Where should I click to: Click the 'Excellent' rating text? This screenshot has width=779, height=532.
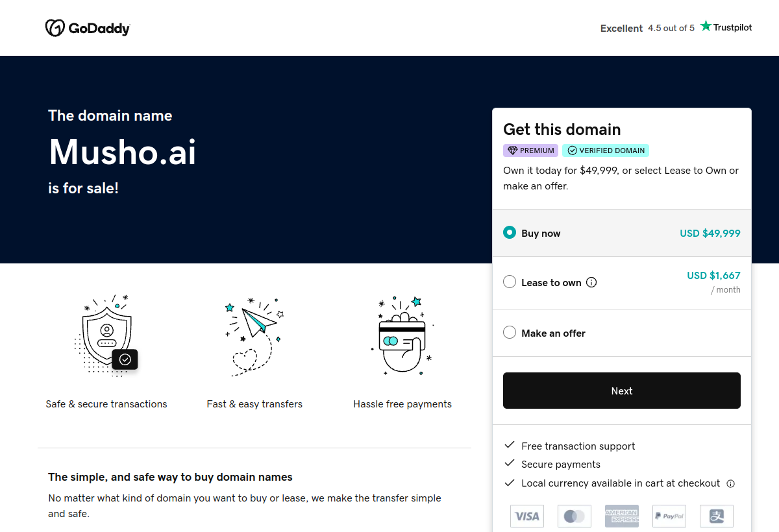pos(621,28)
